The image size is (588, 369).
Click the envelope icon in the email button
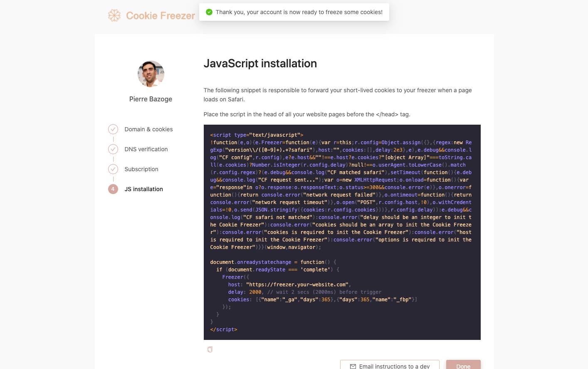pyautogui.click(x=353, y=366)
